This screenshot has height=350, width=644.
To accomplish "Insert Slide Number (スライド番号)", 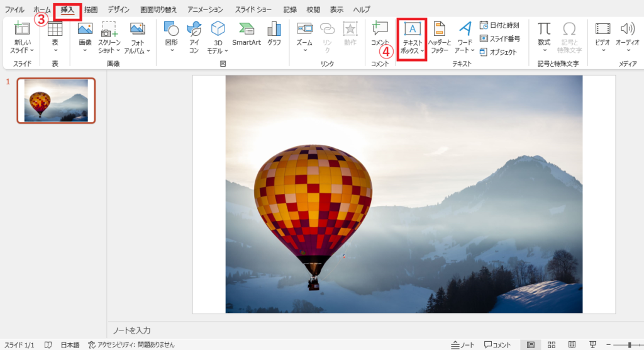I will click(x=500, y=38).
